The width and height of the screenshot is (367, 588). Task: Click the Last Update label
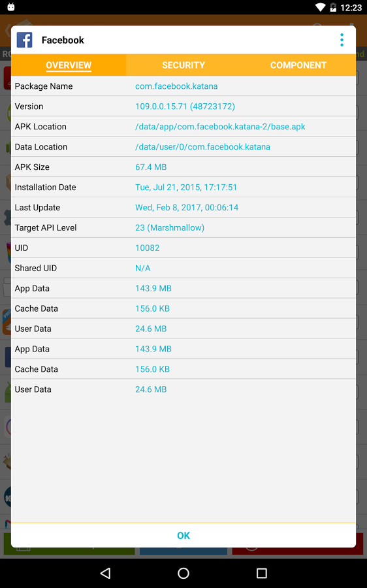[37, 207]
